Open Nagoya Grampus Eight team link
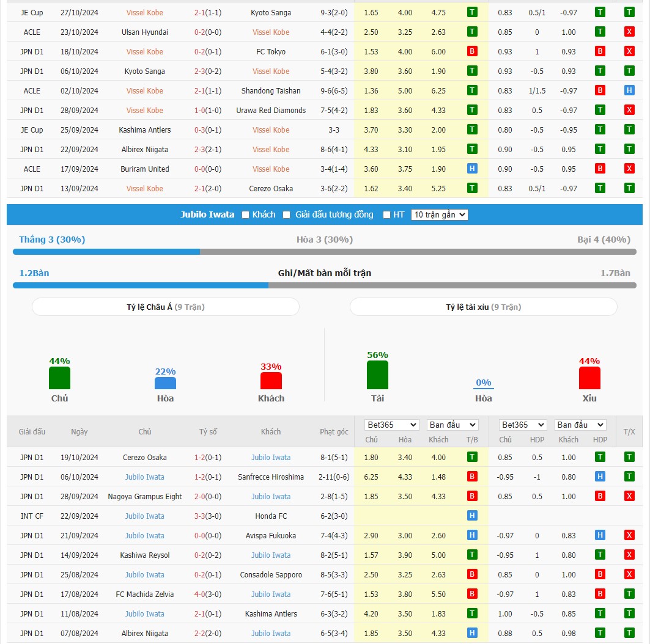This screenshot has height=644, width=650. click(x=145, y=497)
